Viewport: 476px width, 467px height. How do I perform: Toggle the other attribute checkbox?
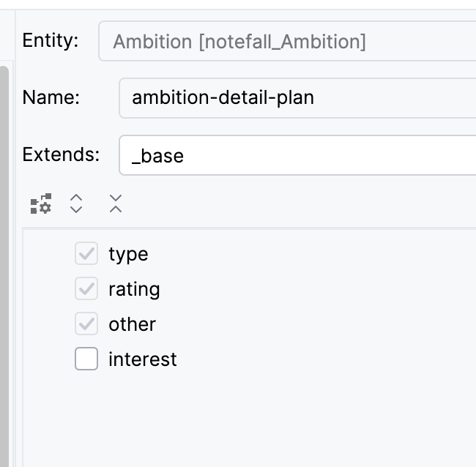pos(86,324)
